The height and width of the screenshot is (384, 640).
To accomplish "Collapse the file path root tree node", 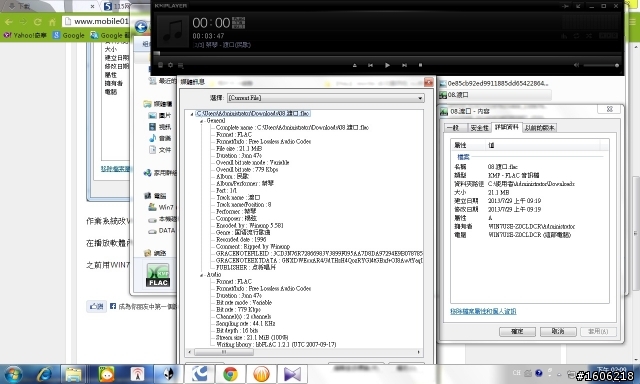I will [192, 114].
